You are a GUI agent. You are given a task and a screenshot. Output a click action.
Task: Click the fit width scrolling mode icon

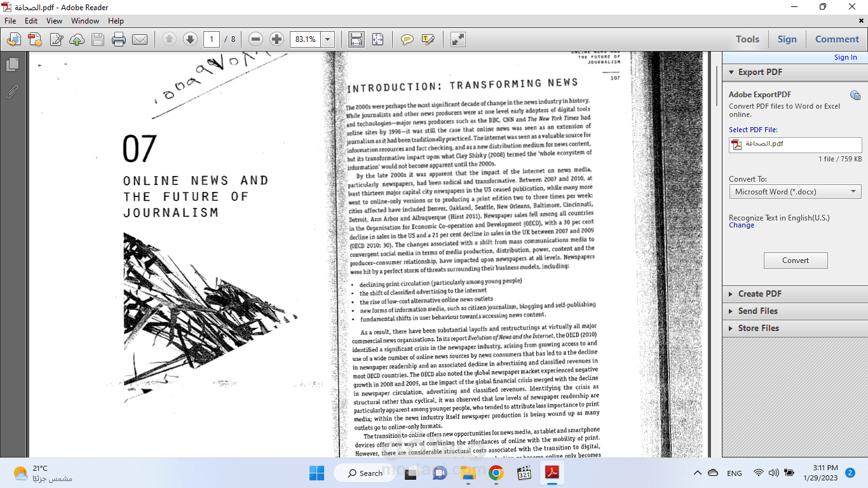(x=356, y=39)
